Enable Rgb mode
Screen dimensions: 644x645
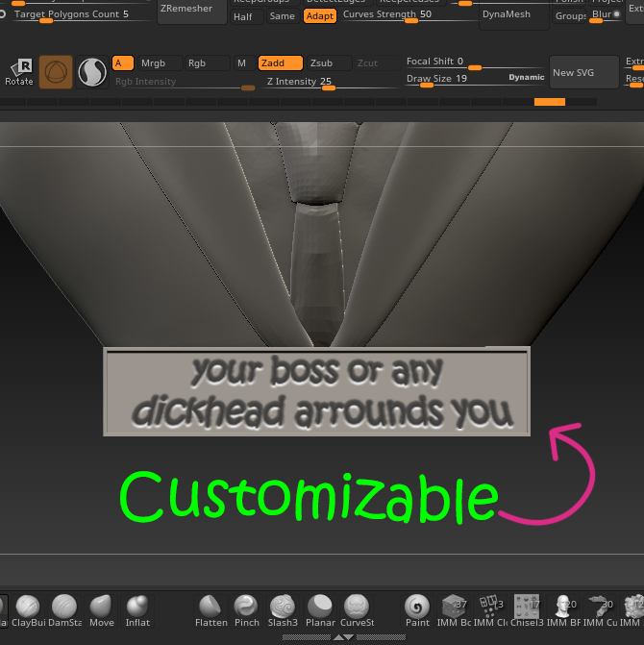coord(207,62)
